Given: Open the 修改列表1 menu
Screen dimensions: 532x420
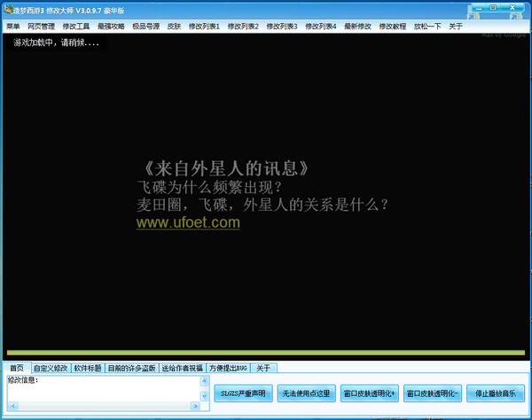Looking at the screenshot, I should (x=206, y=27).
